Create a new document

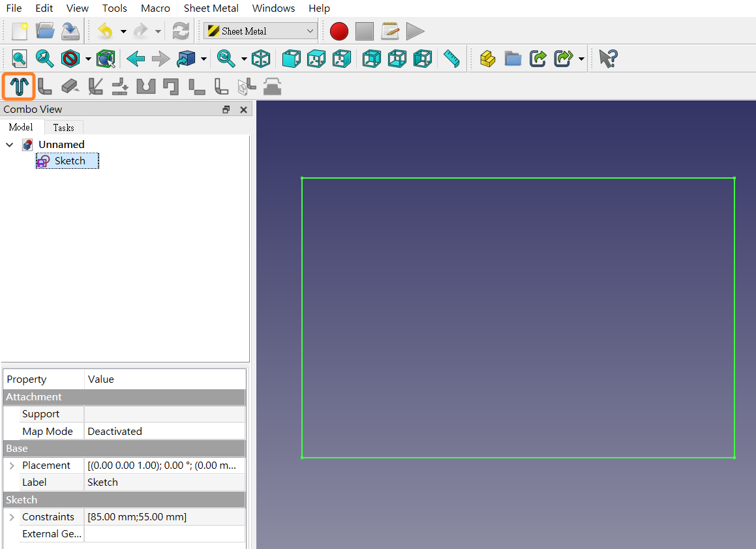pyautogui.click(x=20, y=31)
